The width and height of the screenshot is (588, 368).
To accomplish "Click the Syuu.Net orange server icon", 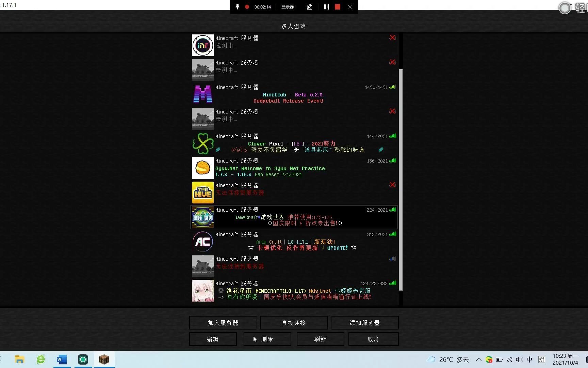I will (x=202, y=168).
